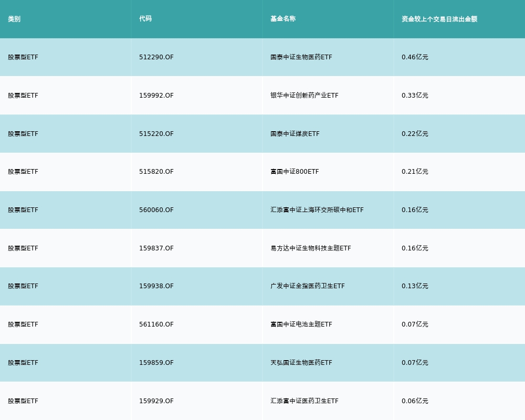
Task: Select 0.07亿元 in the 159859.OF row
Action: 415,363
